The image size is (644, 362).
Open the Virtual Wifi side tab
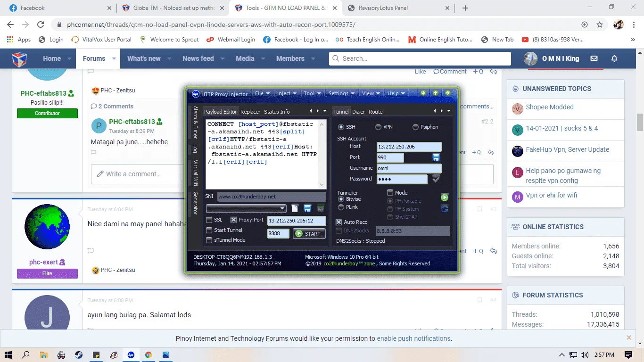pos(195,173)
